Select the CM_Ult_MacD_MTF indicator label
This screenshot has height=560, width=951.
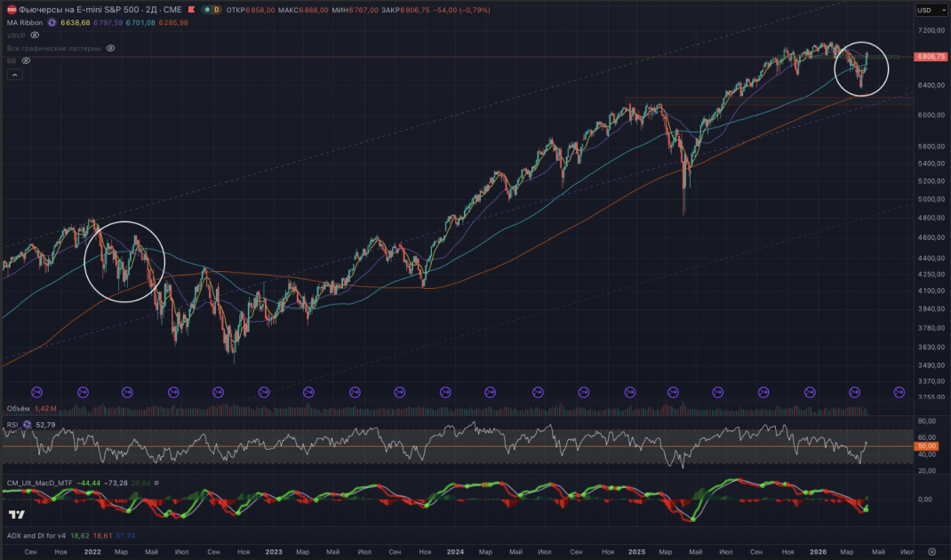click(39, 483)
